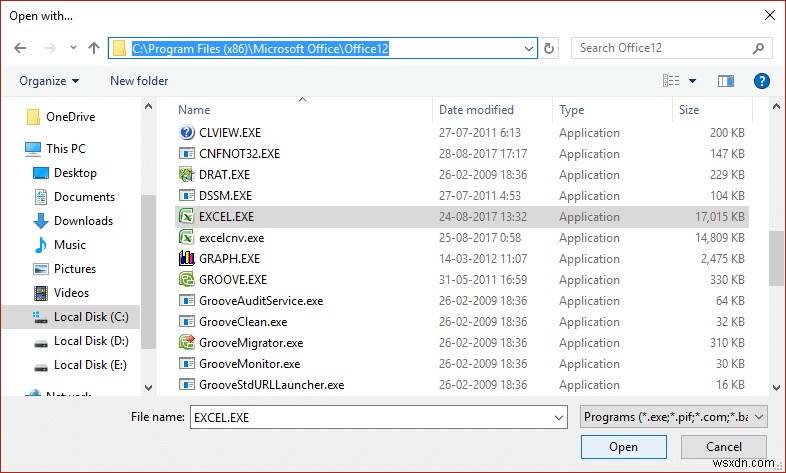Screen dimensions: 786x473
Task: Click the CLVIEW.EXE help icon
Action: pos(186,132)
